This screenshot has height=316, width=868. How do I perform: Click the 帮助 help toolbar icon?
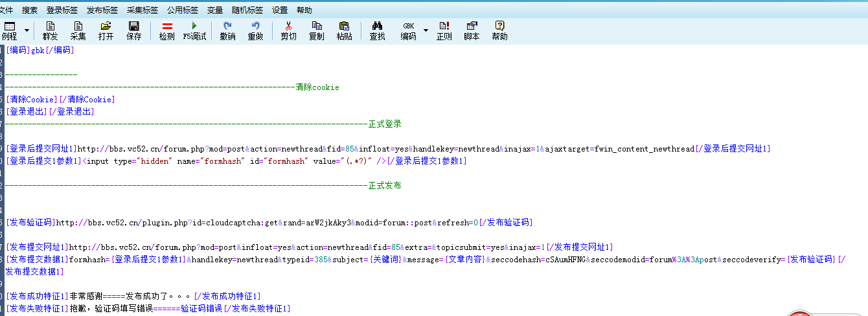500,30
